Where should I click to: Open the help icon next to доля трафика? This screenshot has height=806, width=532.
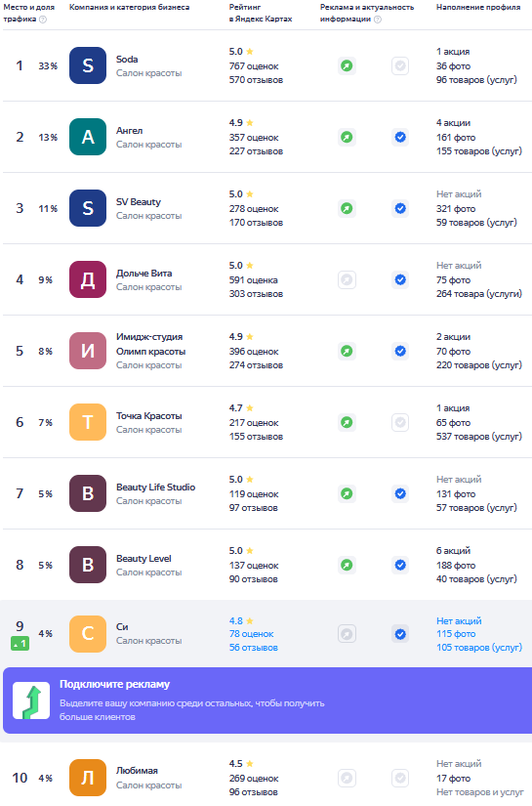(x=43, y=19)
